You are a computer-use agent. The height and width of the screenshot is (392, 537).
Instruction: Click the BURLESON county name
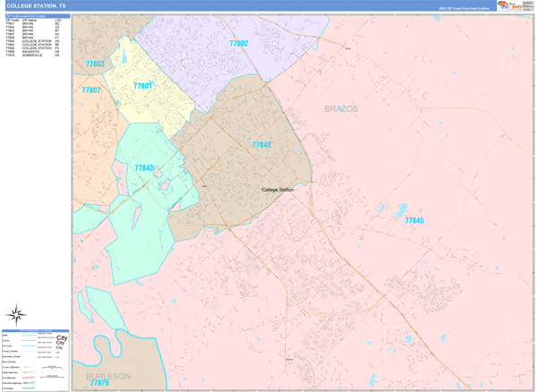tap(107, 376)
